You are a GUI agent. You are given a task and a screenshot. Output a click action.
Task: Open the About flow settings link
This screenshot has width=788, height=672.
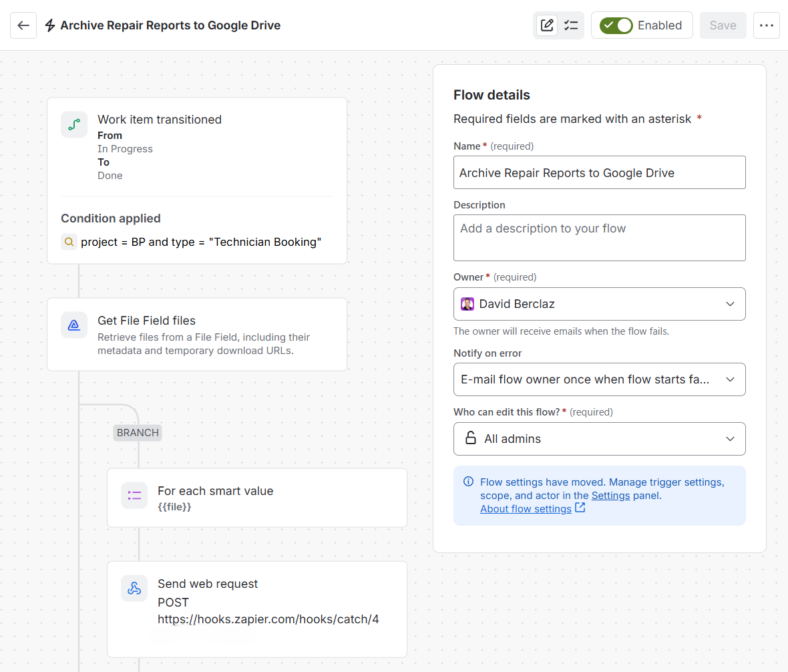point(526,508)
